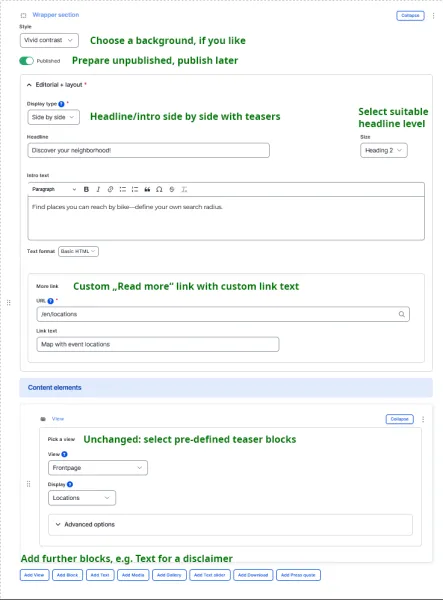Image resolution: width=443 pixels, height=600 pixels.
Task: Insert numbered list in Intro text editor
Action: [135, 189]
